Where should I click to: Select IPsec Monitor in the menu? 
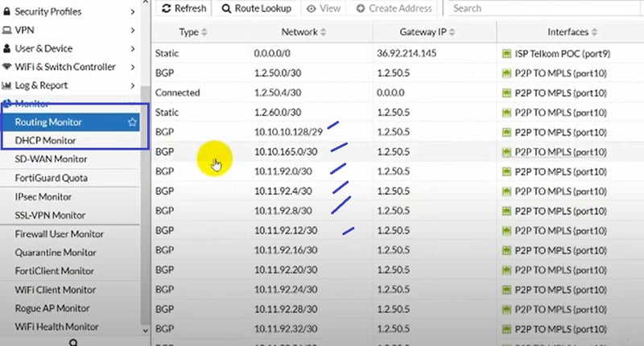[x=43, y=196]
